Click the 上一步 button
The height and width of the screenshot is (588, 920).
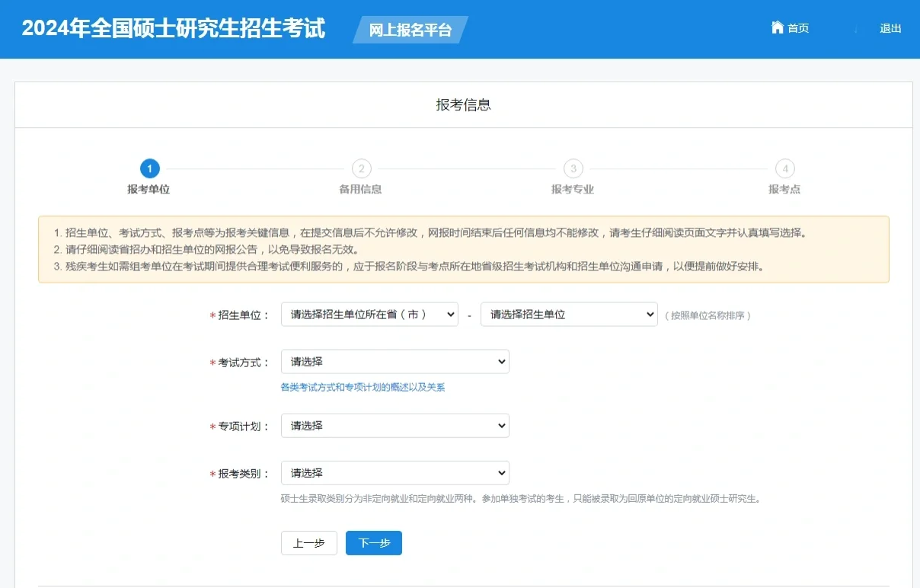point(309,543)
